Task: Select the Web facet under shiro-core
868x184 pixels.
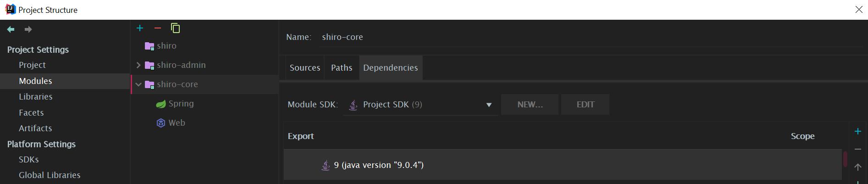Action: point(177,123)
